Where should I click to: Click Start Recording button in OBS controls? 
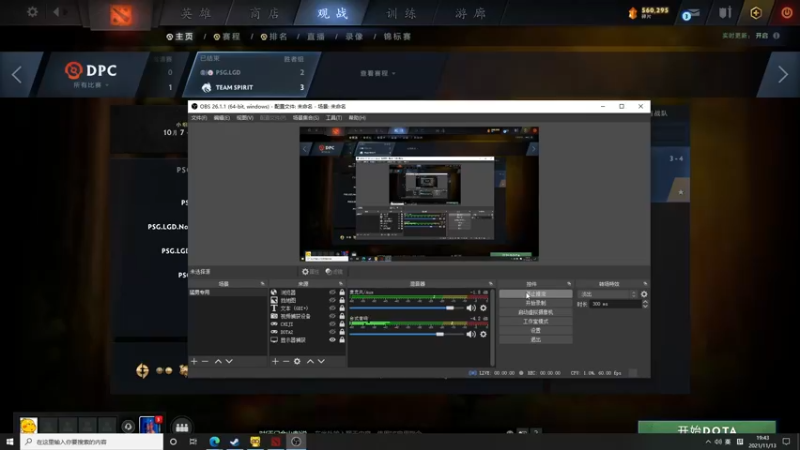tap(535, 303)
